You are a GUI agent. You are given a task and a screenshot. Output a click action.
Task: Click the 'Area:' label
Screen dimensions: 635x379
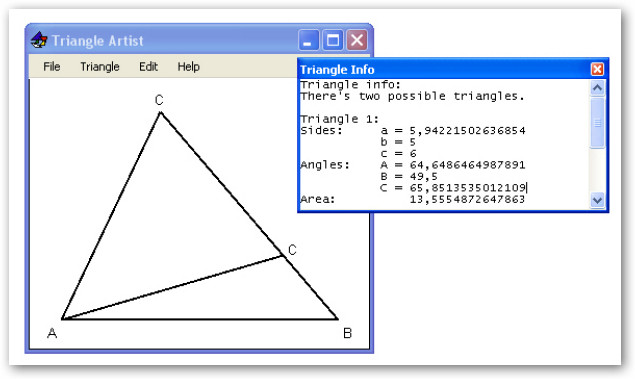[318, 199]
